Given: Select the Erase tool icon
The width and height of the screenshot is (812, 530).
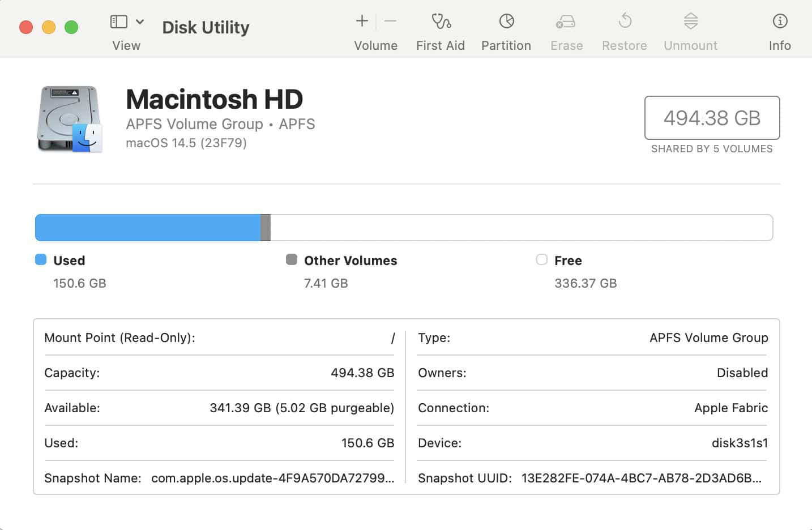Looking at the screenshot, I should pos(566,23).
